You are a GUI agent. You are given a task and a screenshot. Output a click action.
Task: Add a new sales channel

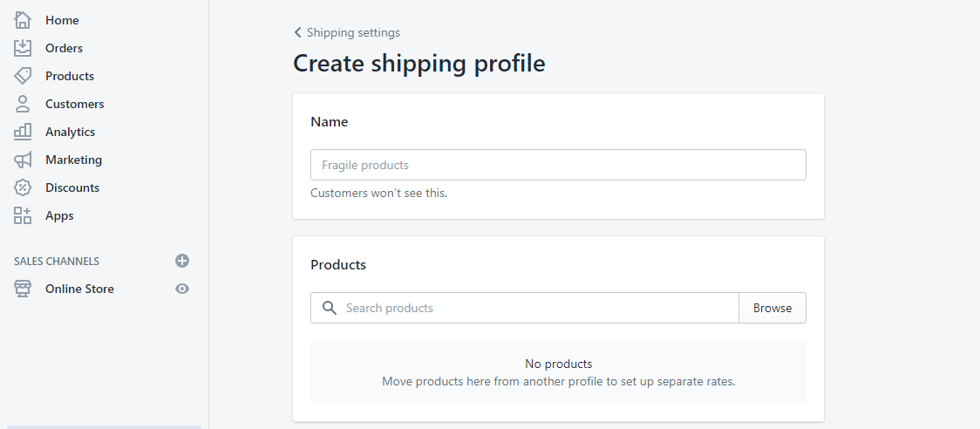(x=182, y=261)
